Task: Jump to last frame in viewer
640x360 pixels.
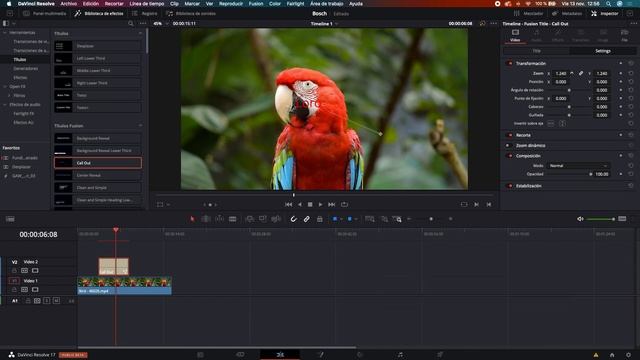Action: 331,204
